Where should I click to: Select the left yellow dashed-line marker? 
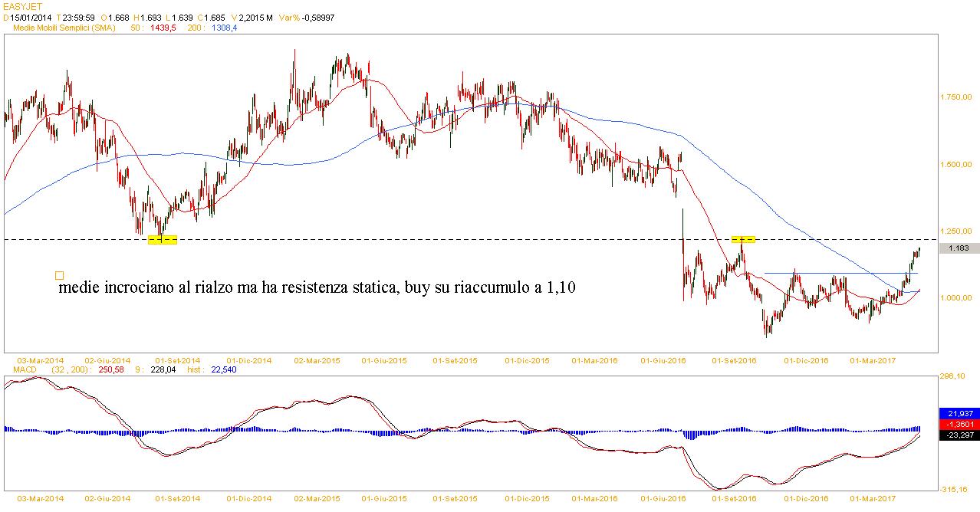[162, 240]
